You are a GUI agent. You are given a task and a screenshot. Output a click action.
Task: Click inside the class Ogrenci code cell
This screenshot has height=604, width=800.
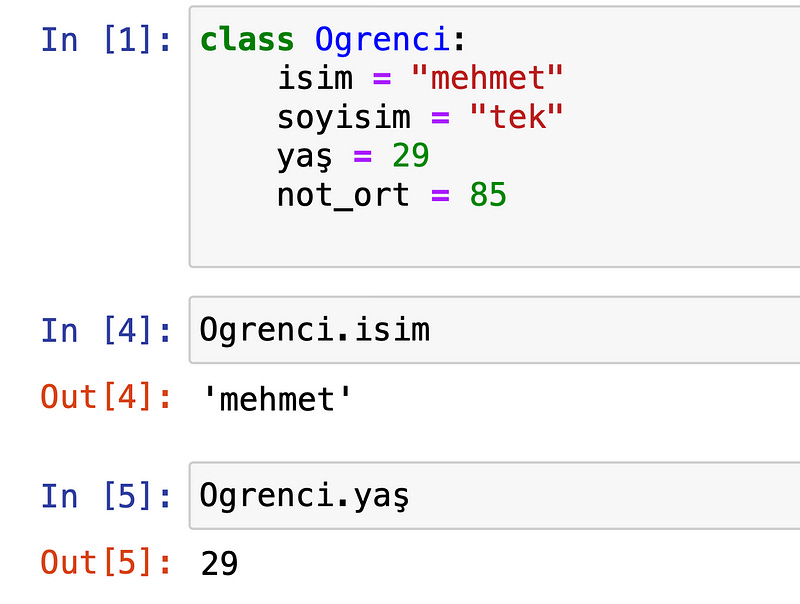[494, 137]
